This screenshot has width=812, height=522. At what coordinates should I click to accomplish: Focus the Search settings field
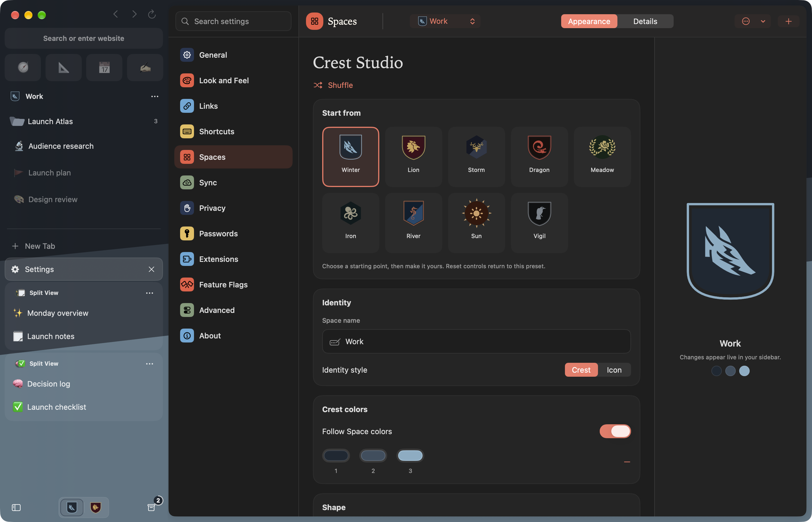233,21
